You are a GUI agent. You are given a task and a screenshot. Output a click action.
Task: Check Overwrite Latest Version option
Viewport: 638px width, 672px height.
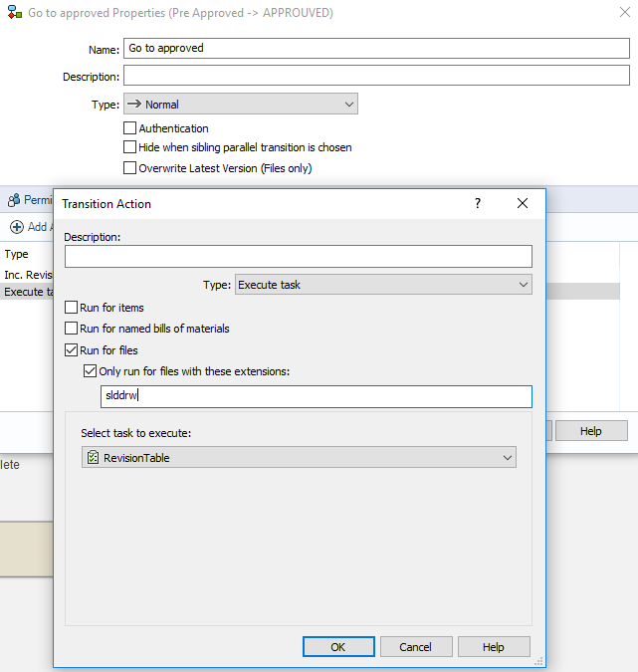tap(129, 168)
